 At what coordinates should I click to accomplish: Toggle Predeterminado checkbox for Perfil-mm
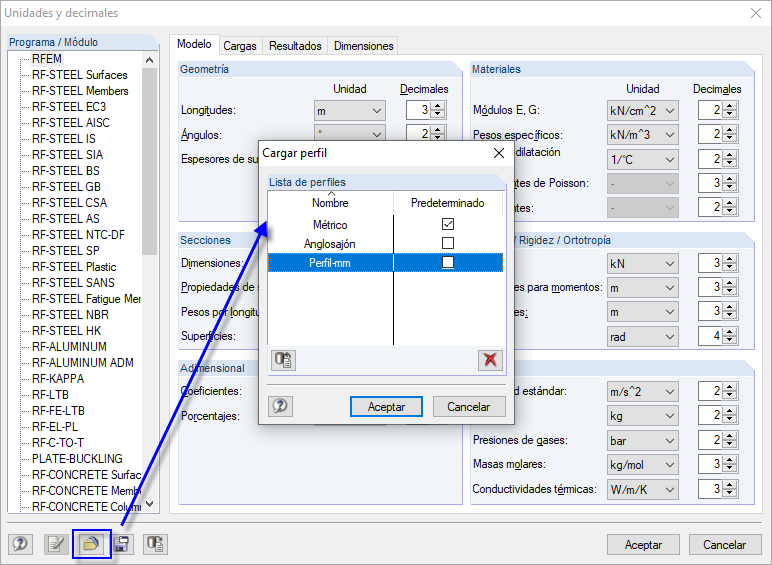[x=448, y=262]
